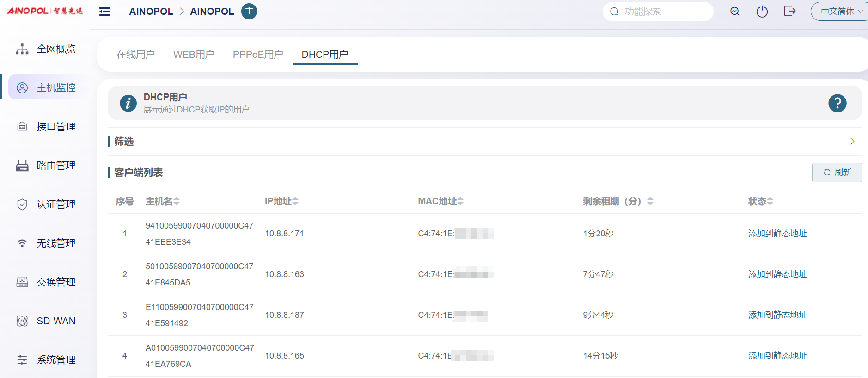Click the AINOPOL logo

coord(45,11)
